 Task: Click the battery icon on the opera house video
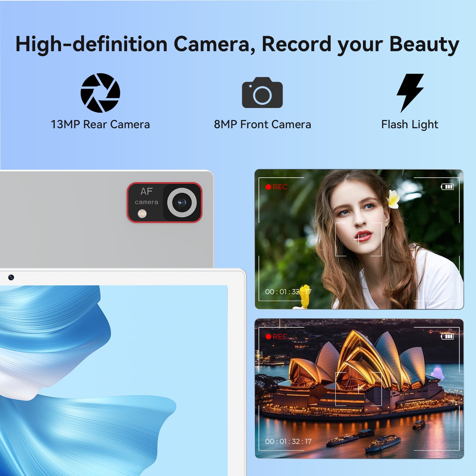pyautogui.click(x=447, y=336)
